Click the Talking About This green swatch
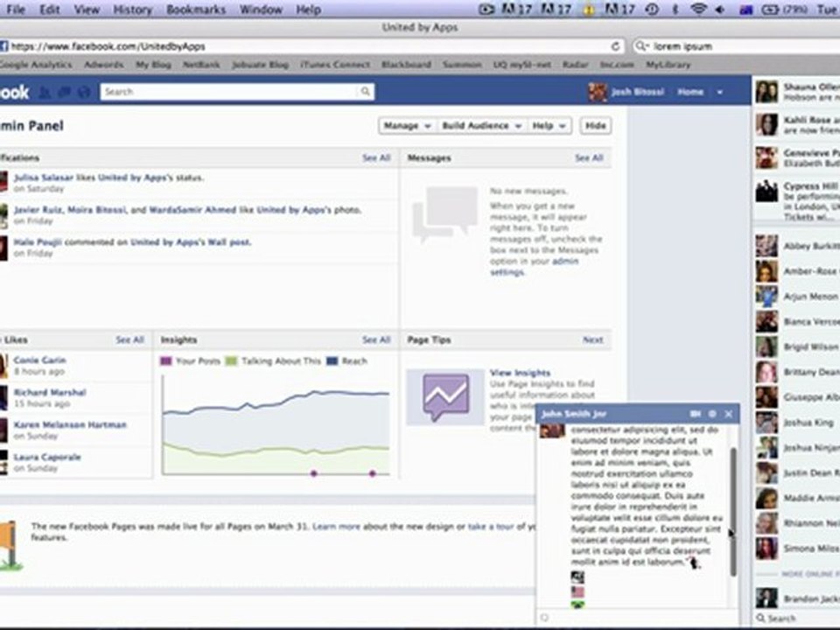Viewport: 840px width, 630px height. tap(231, 361)
